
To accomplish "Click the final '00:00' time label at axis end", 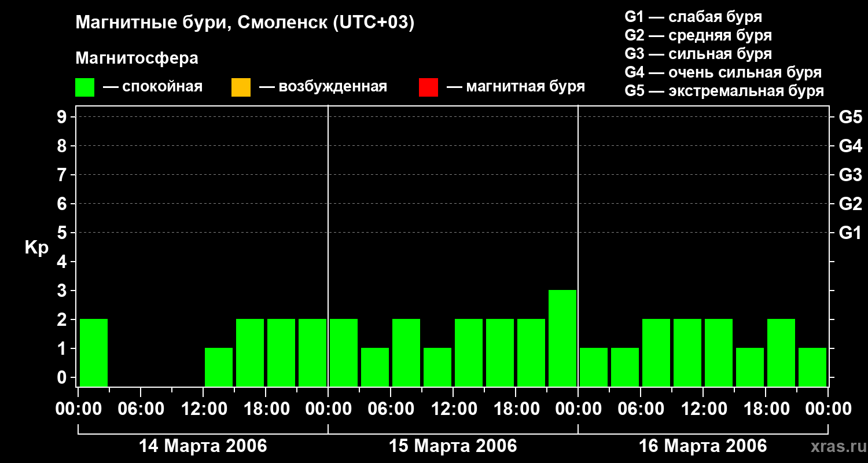I will 828,409.
